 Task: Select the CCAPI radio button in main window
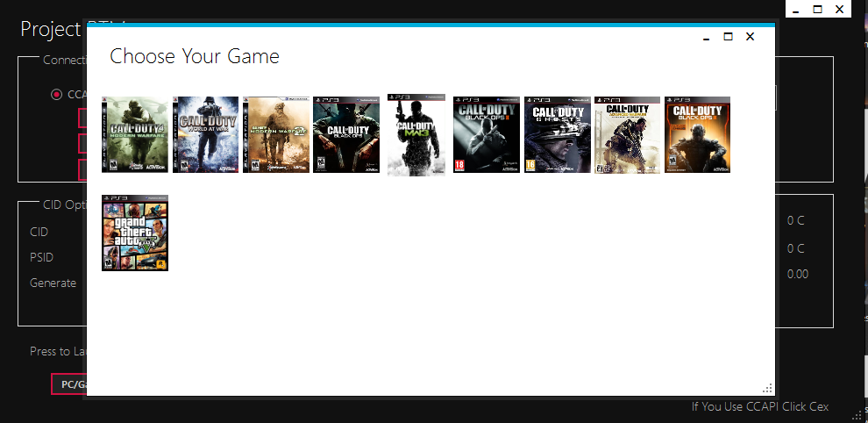click(x=56, y=94)
